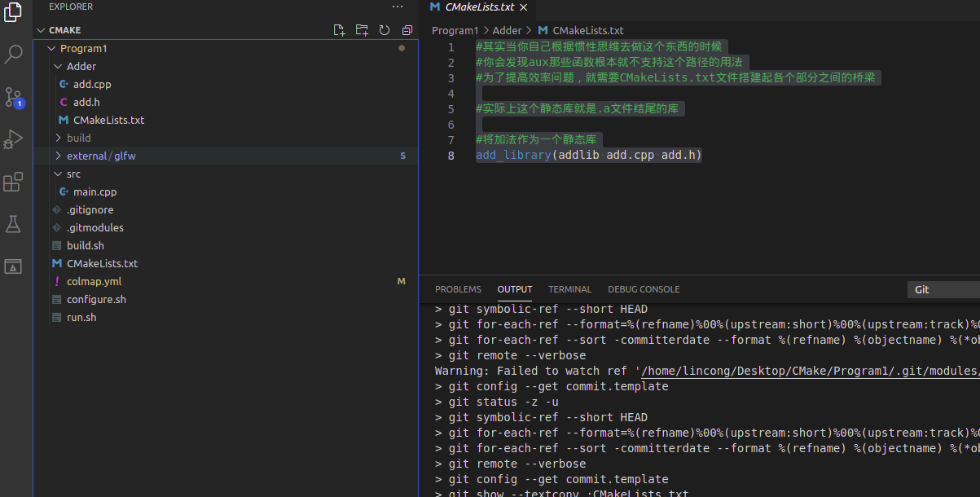Viewport: 980px width, 497px height.
Task: Select the OUTPUT panel tab
Action: point(515,289)
